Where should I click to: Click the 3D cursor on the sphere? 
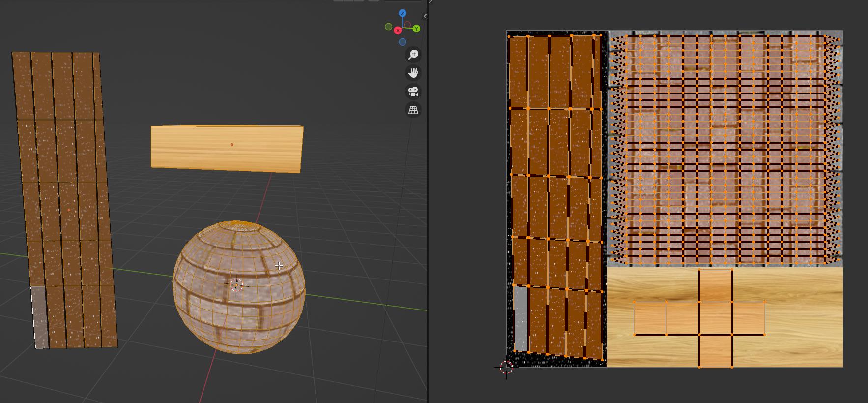(x=236, y=285)
